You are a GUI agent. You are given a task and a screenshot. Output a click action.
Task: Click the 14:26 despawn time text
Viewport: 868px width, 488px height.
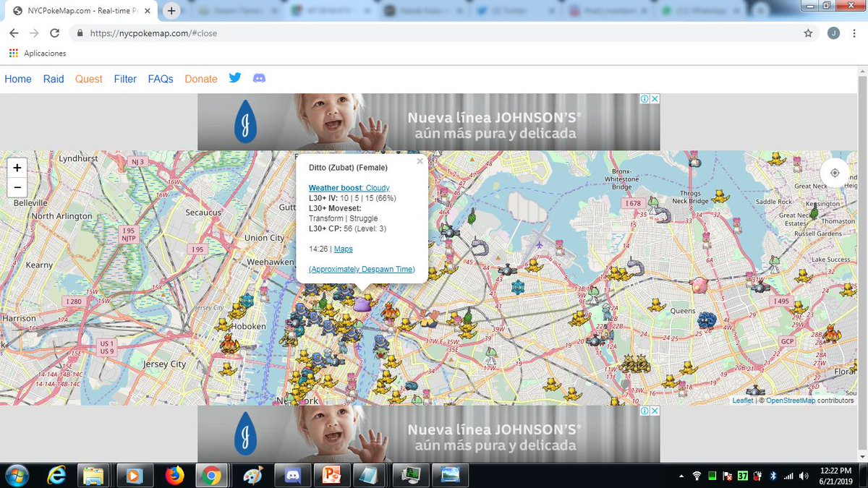click(x=318, y=249)
